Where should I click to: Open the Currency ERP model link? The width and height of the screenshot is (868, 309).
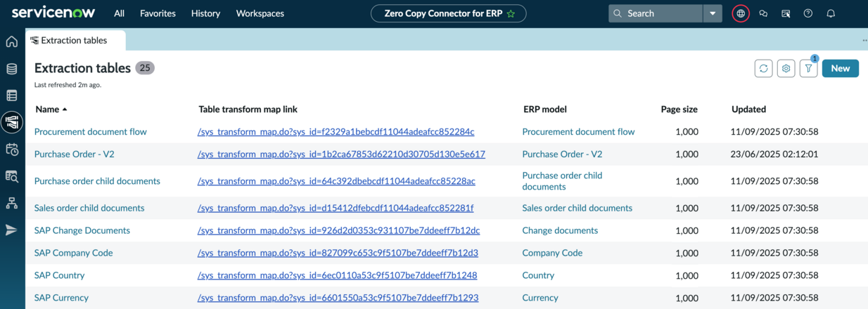pyautogui.click(x=540, y=298)
